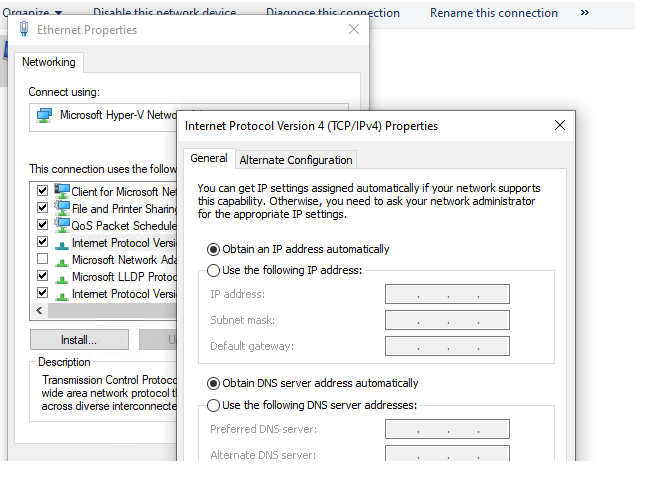Click the Microsoft Hyper-V Network adapter name
This screenshot has height=488, width=648.
118,114
